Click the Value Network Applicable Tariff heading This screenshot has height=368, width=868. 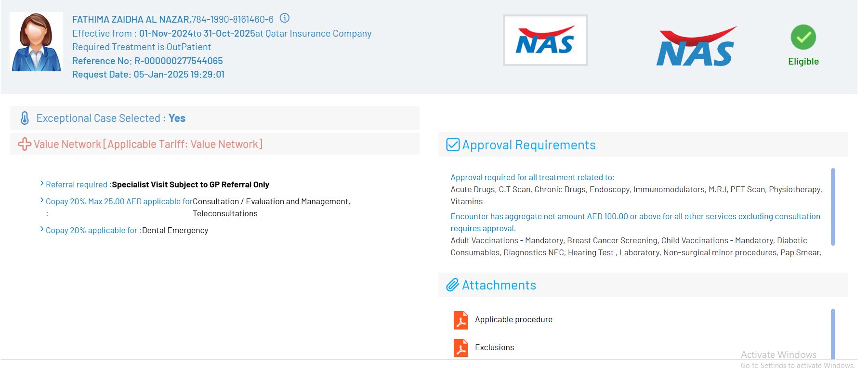pyautogui.click(x=148, y=144)
